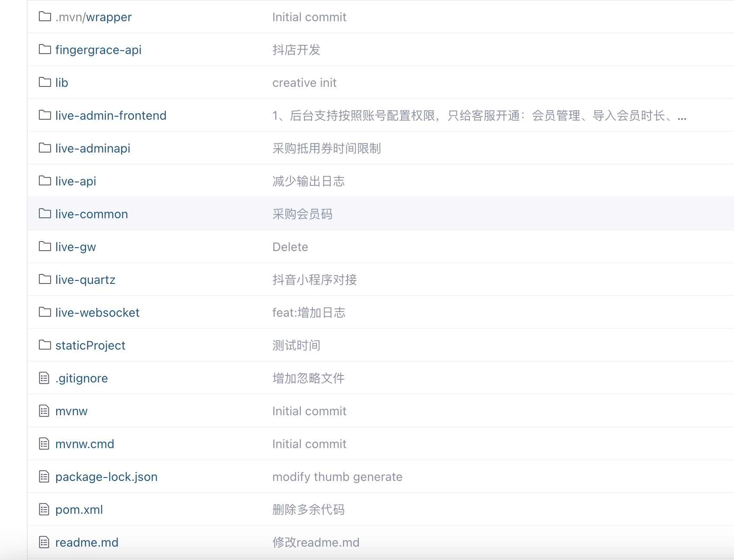Click the 'modify thumb generate' commit message
Screen dimensions: 734x560
pyautogui.click(x=337, y=477)
